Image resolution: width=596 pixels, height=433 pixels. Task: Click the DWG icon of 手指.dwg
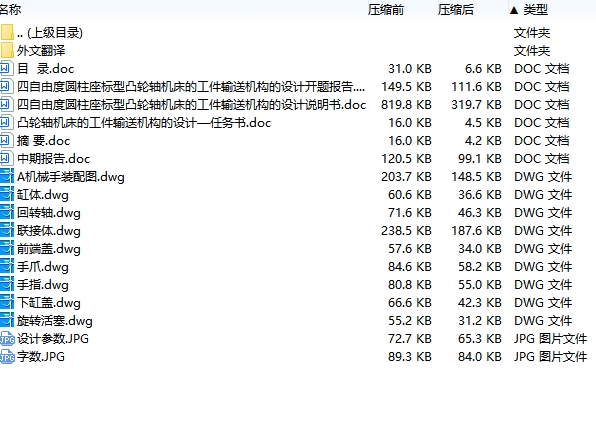[6, 284]
